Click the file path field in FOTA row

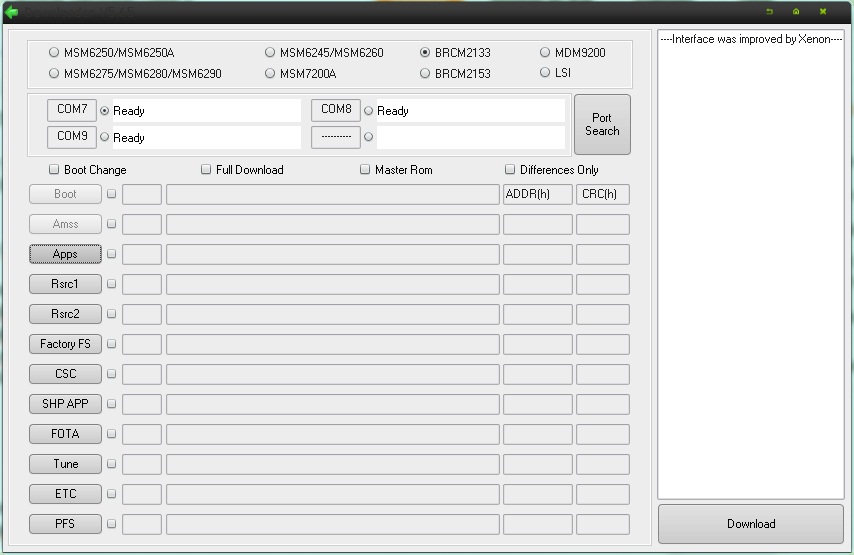click(x=332, y=434)
